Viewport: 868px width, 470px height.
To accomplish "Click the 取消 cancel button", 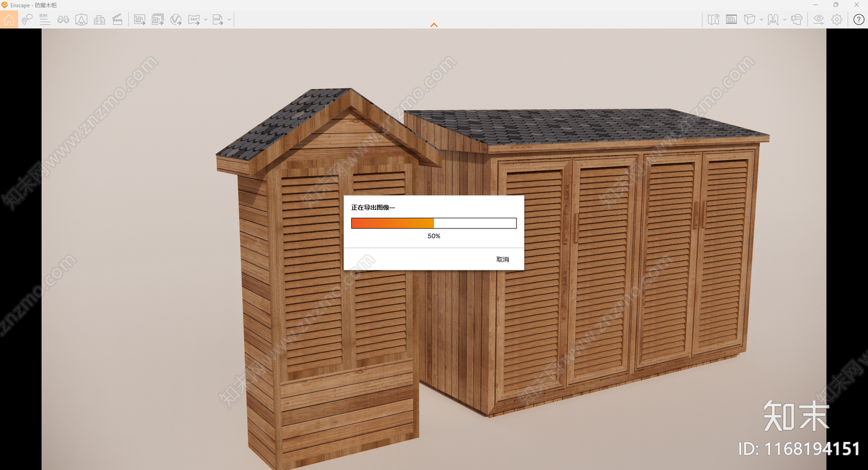I will (502, 259).
